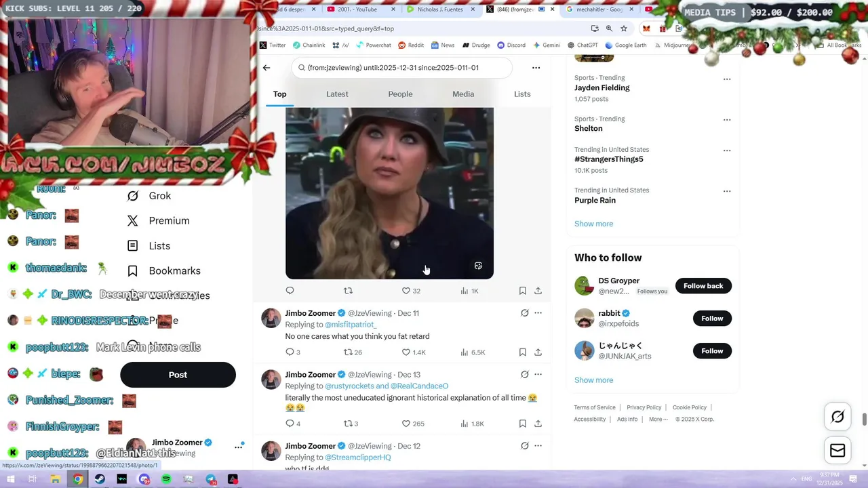Repost the Dec 11 post with 26 reposts
The width and height of the screenshot is (868, 488).
click(353, 352)
